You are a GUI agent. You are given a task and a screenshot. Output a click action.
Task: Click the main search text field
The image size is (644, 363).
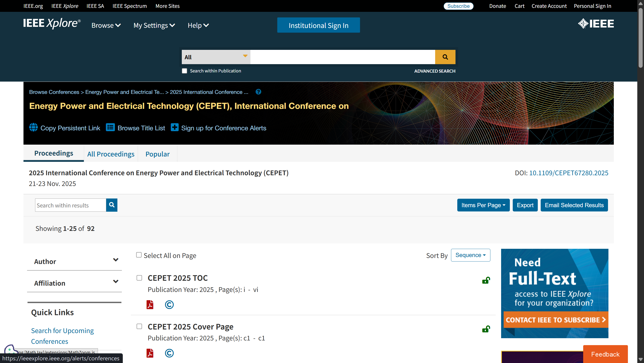coord(343,57)
